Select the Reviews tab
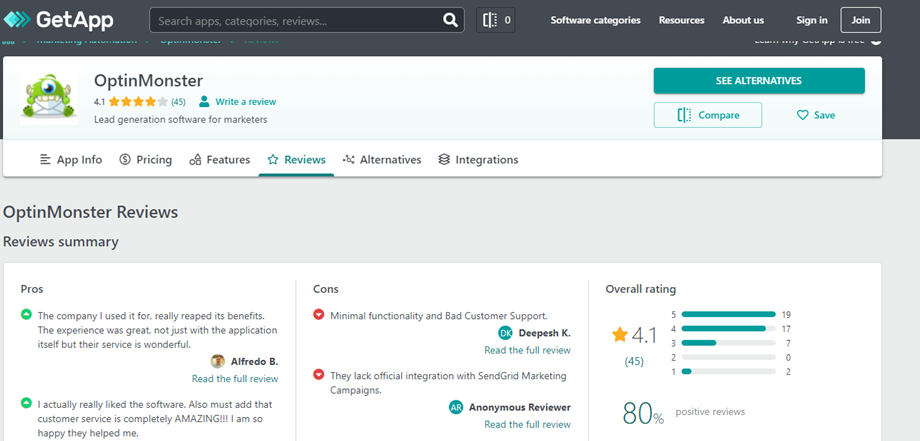This screenshot has width=920, height=441. (x=296, y=160)
